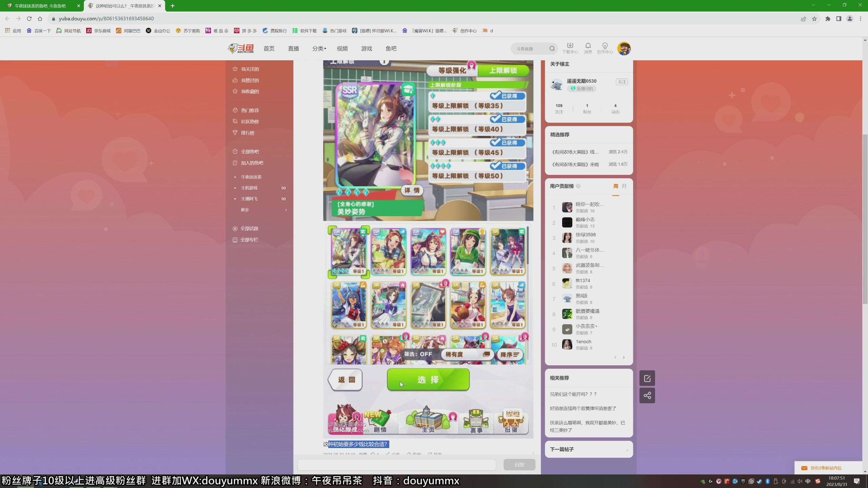
Task: Click the Steam tray icon
Action: [759, 481]
